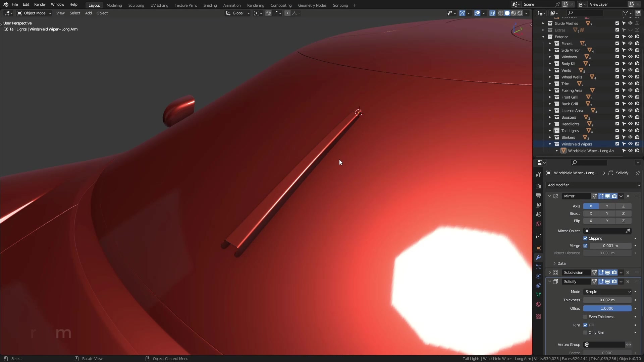
Task: Enable Only Rim checkbox
Action: [x=585, y=333]
